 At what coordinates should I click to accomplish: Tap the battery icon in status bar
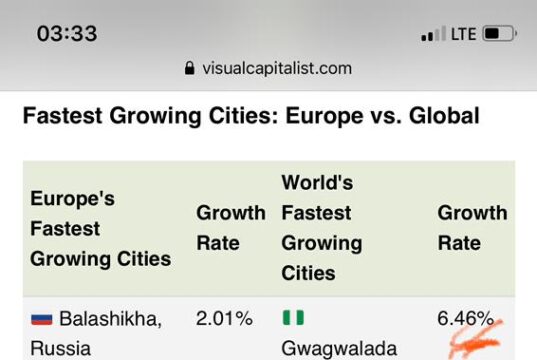[x=500, y=34]
